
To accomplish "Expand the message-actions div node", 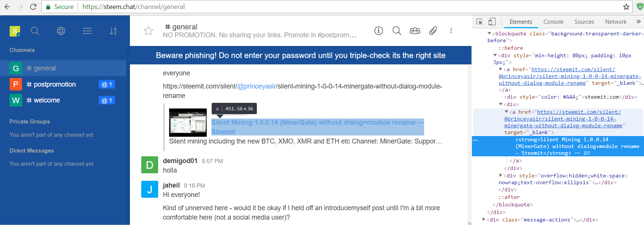I will pos(484,219).
